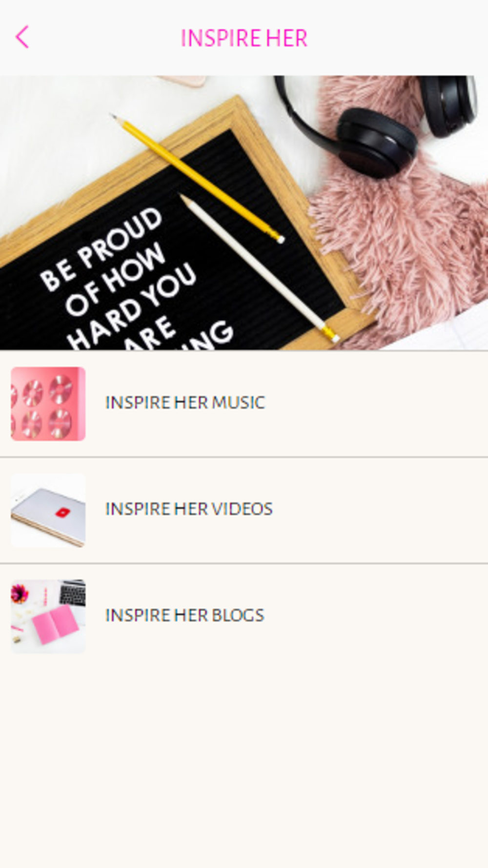Tap the red YouTube logo on tablet thumbnail
The width and height of the screenshot is (488, 868).
62,513
